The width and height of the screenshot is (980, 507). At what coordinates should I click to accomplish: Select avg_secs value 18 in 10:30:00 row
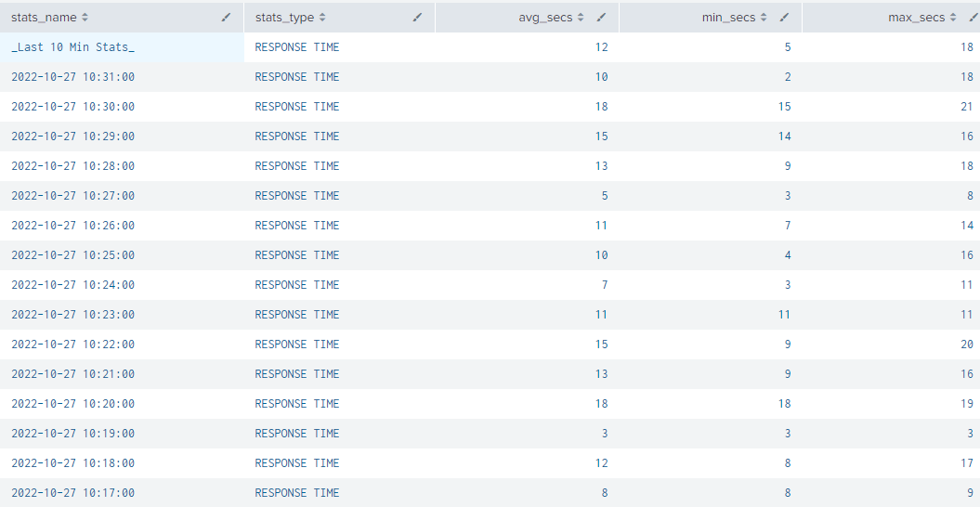tap(601, 107)
